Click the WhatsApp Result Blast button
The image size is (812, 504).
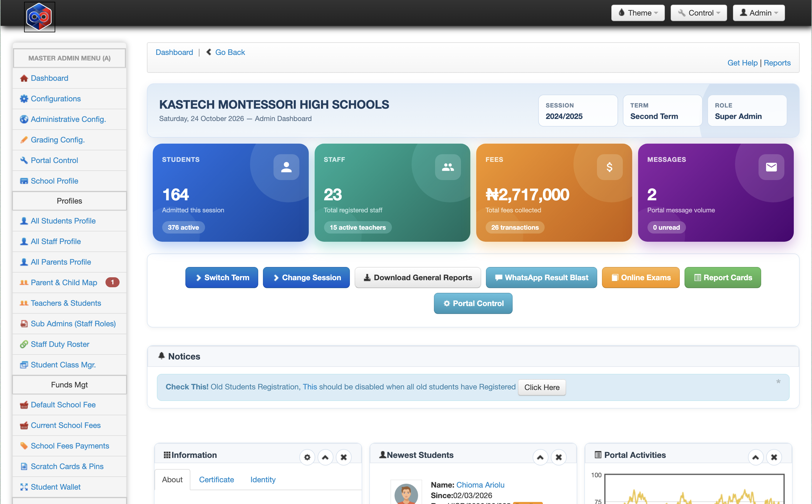click(x=541, y=278)
